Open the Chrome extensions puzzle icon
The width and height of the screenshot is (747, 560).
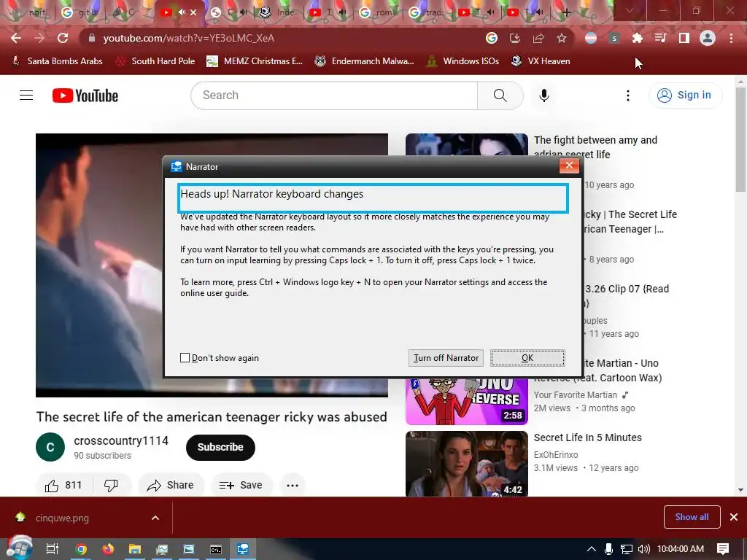click(638, 38)
